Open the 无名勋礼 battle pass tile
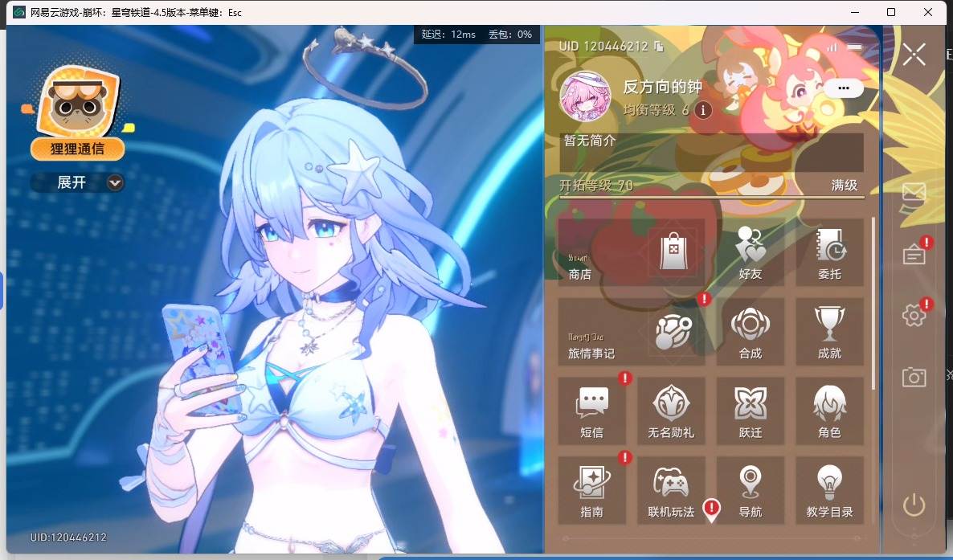 [671, 411]
